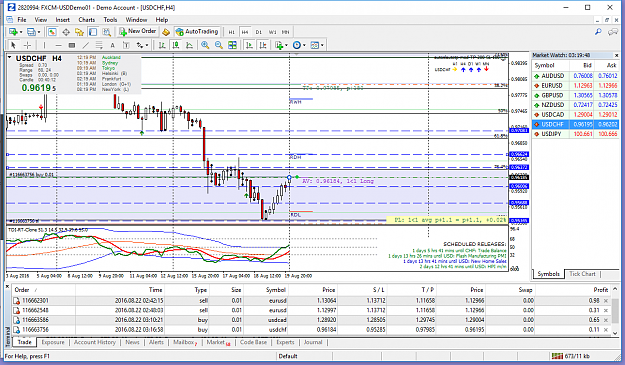The height and width of the screenshot is (365, 625).
Task: Tile the chart windows
Action: (232, 45)
